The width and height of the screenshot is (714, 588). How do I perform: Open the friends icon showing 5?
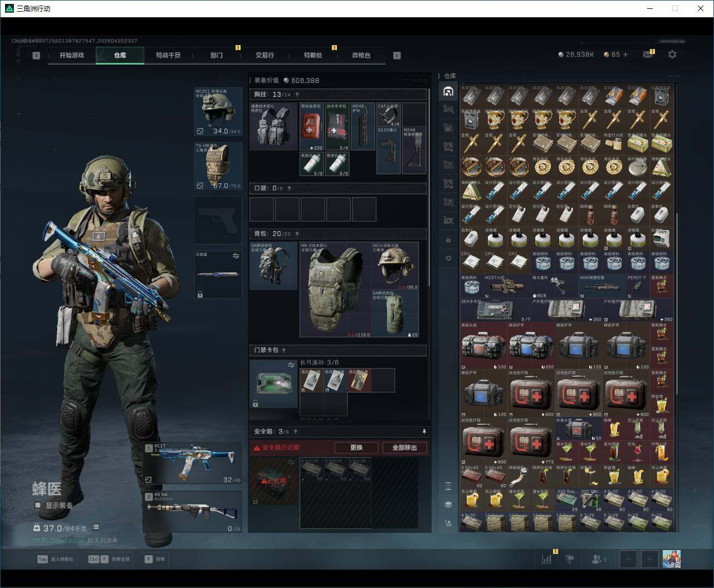[x=599, y=559]
